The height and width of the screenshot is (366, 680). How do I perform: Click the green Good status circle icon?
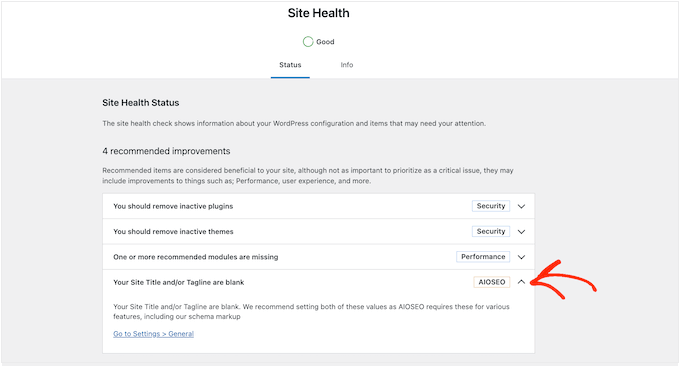pos(308,42)
